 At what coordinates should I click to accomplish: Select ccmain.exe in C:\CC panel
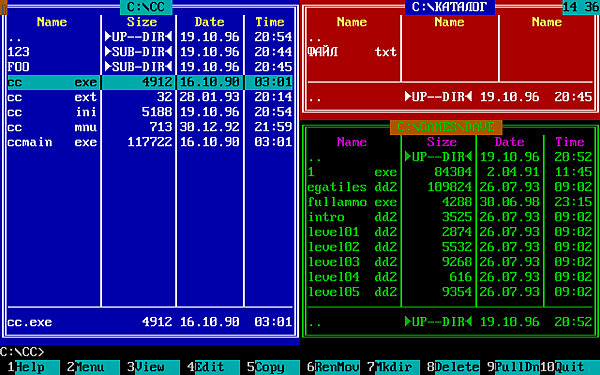(150, 142)
